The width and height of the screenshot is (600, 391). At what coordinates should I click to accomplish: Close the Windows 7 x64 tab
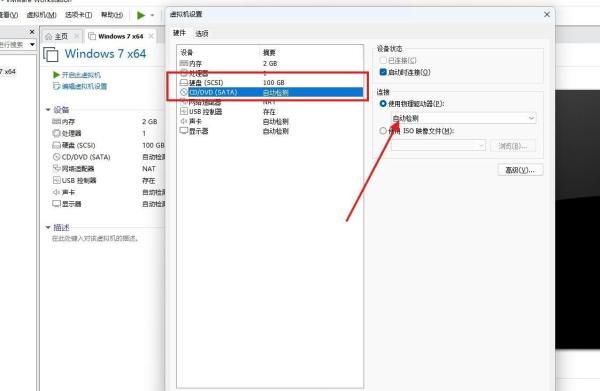click(x=151, y=36)
